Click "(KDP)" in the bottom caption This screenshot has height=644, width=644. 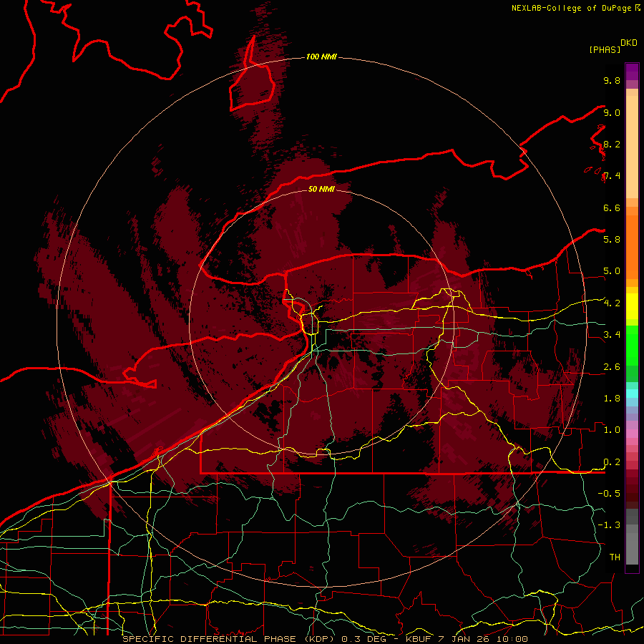point(320,639)
